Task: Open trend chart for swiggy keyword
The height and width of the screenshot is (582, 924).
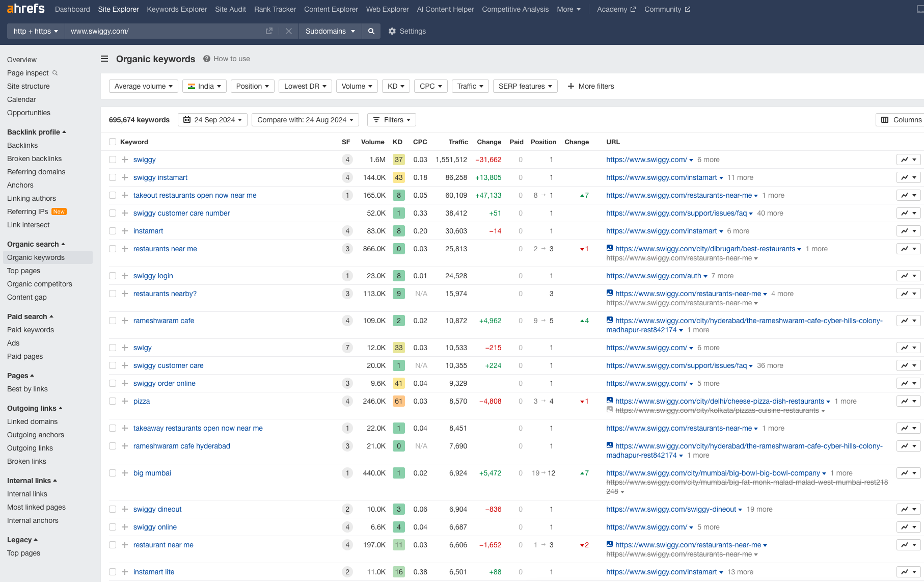Action: (908, 160)
